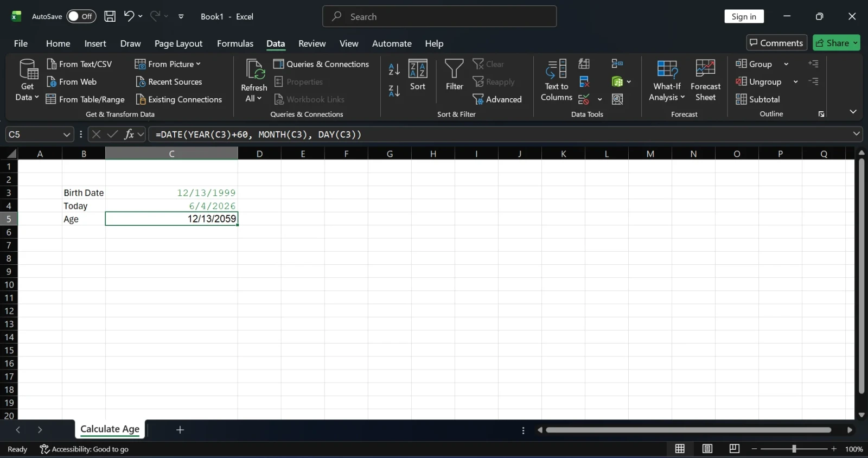Screen dimensions: 868x458
Task: Switch to the Home tab
Action: pyautogui.click(x=58, y=43)
